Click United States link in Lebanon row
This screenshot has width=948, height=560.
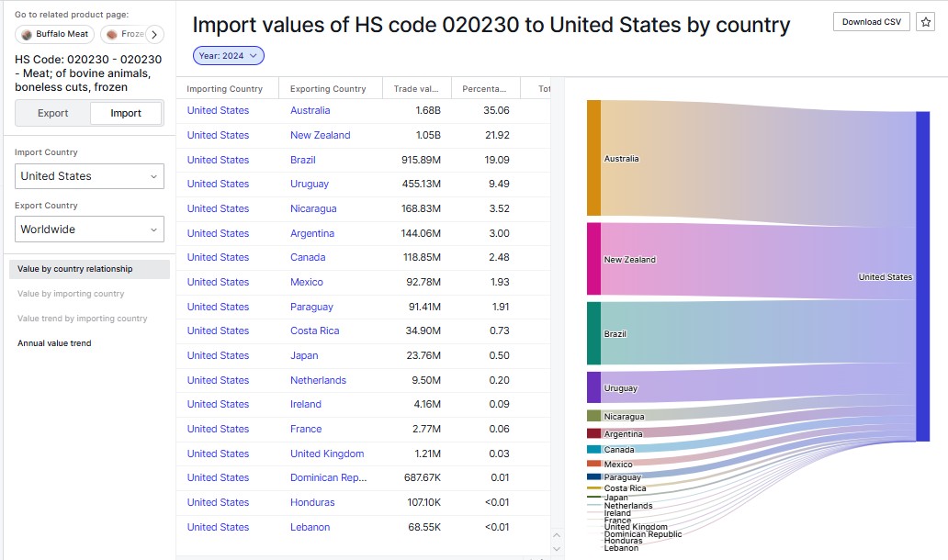tap(218, 527)
